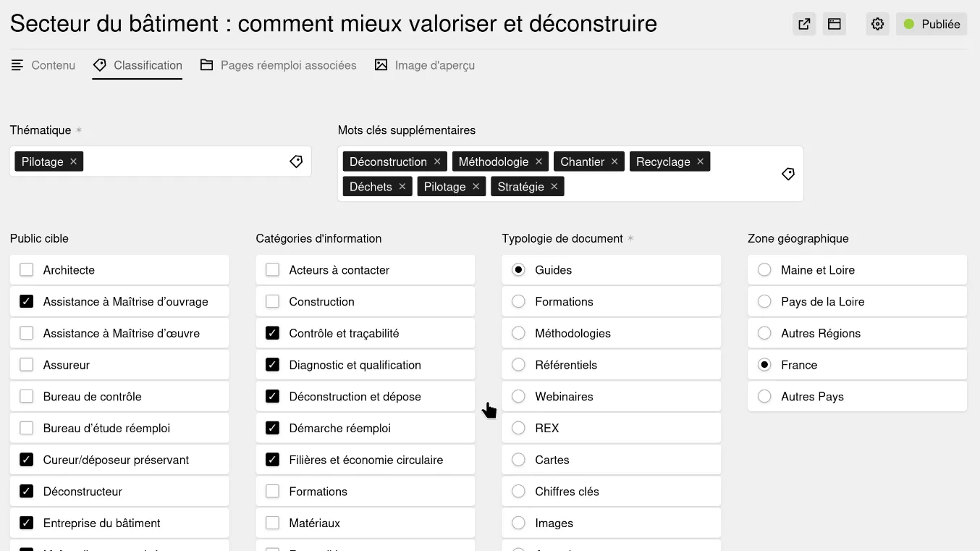Enable the Architecte checkbox
Screen dimensions: 980x551
26,269
